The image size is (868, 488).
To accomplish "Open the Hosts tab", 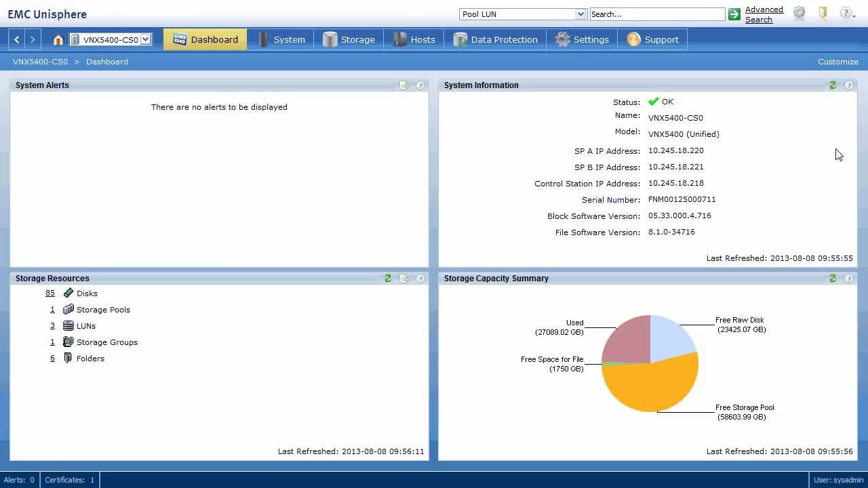I will point(414,39).
